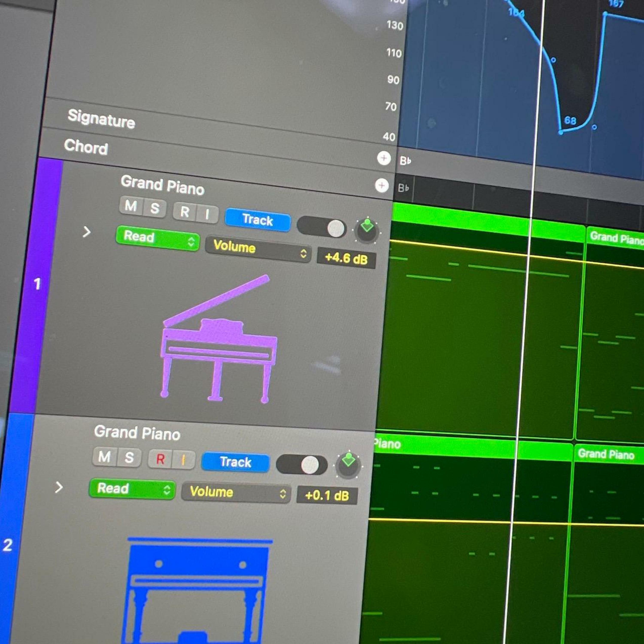Solo track 2 Grand Piano

pyautogui.click(x=129, y=458)
